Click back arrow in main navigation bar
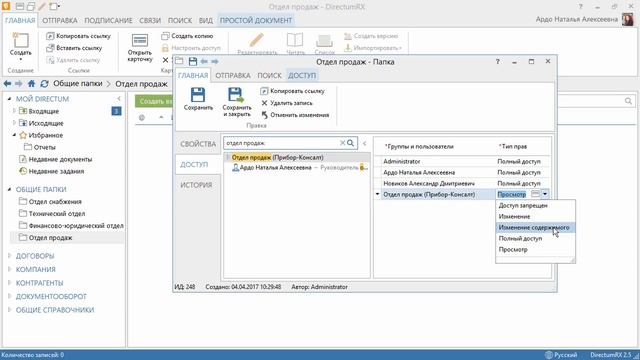The width and height of the screenshot is (640, 360). 7,84
